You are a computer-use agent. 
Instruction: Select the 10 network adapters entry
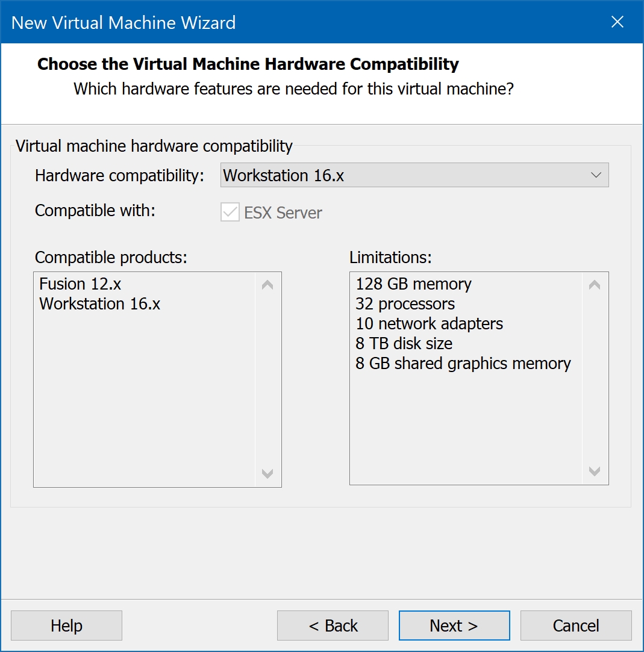click(430, 324)
